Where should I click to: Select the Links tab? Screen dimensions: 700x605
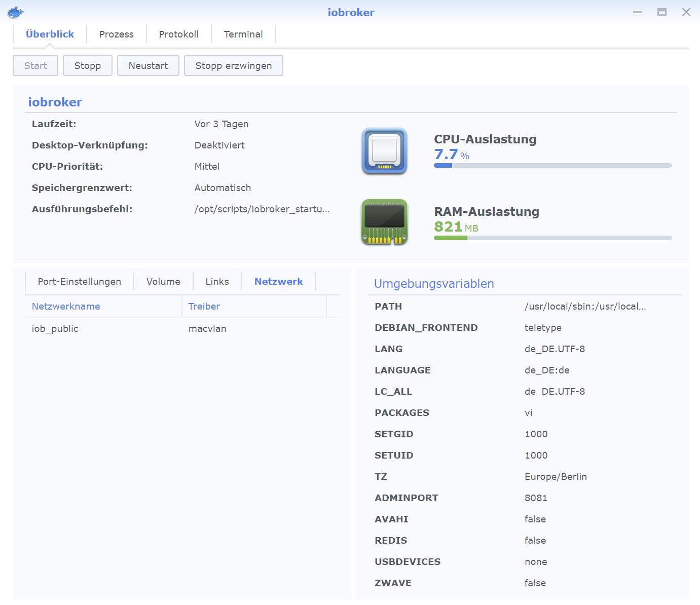pos(217,281)
